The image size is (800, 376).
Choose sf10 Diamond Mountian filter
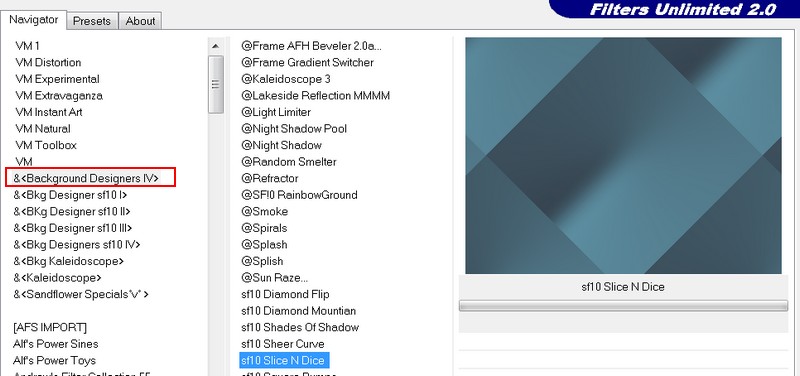(x=298, y=311)
